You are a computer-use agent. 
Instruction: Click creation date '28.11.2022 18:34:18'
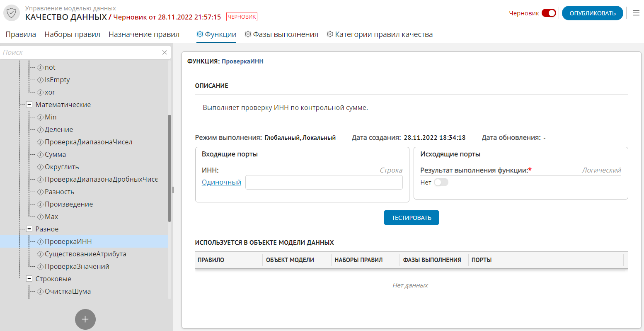[435, 138]
